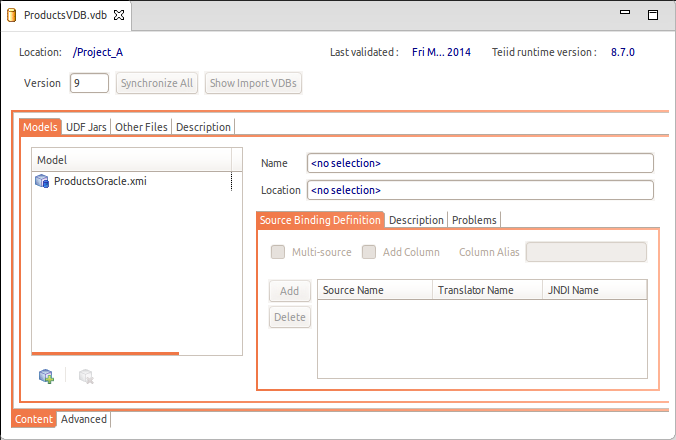Viewport: 676px width, 440px height.
Task: Click Add in Source Binding Definition
Action: [x=289, y=291]
